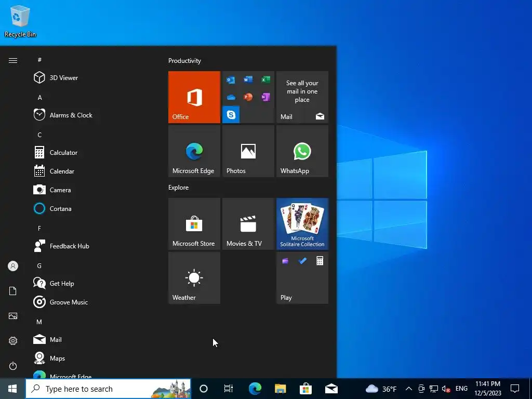This screenshot has height=399, width=532.
Task: Launch the Camera app
Action: (91, 190)
